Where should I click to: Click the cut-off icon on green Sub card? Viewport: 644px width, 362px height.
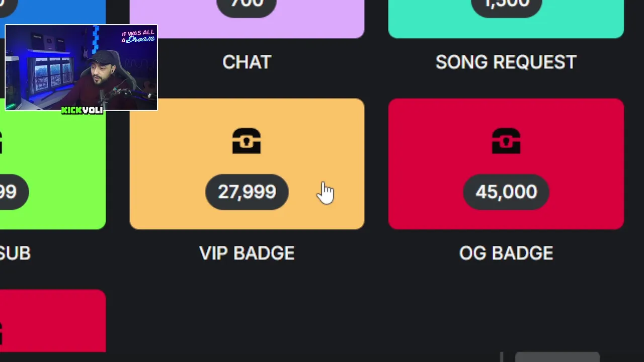[2, 142]
